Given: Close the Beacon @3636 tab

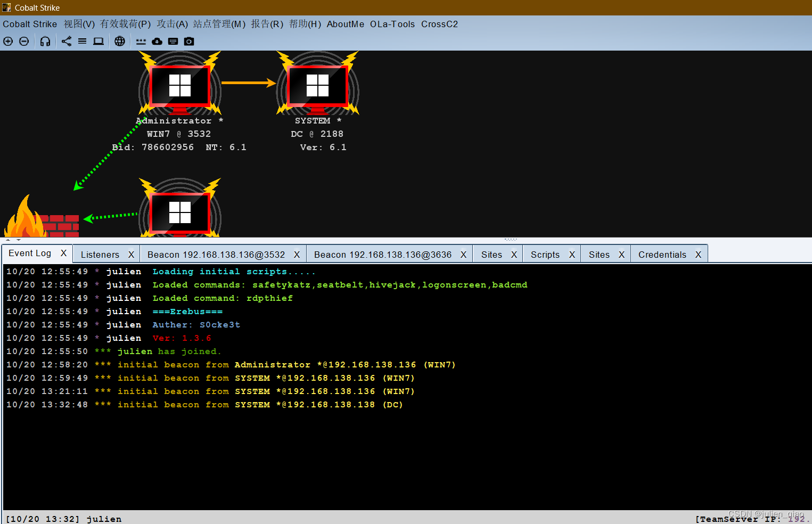Looking at the screenshot, I should (x=464, y=255).
